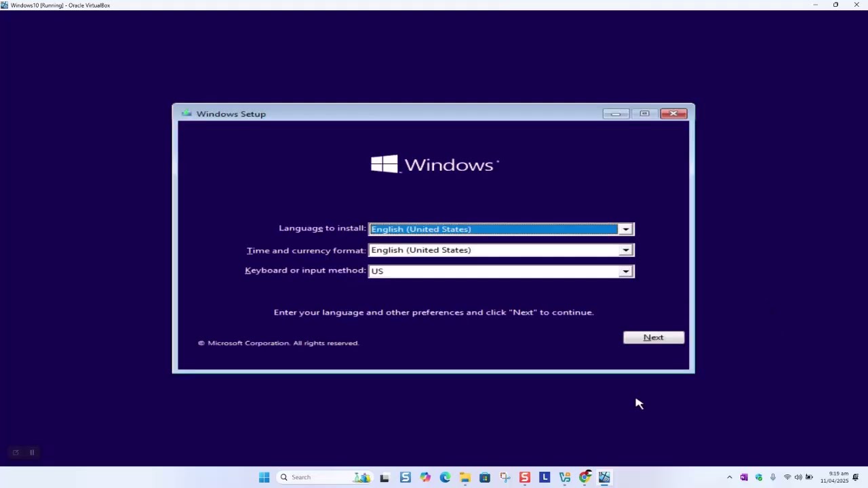Viewport: 868px width, 488px height.
Task: Click the Next button in Windows Setup
Action: point(654,338)
